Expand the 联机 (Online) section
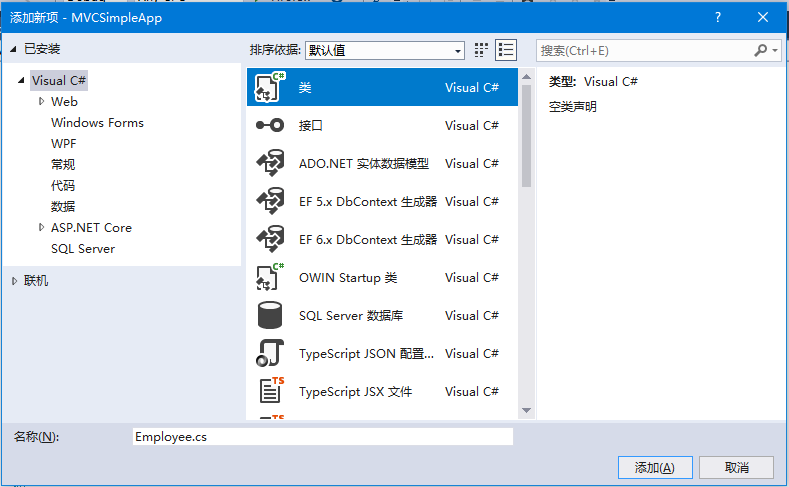 tap(14, 281)
